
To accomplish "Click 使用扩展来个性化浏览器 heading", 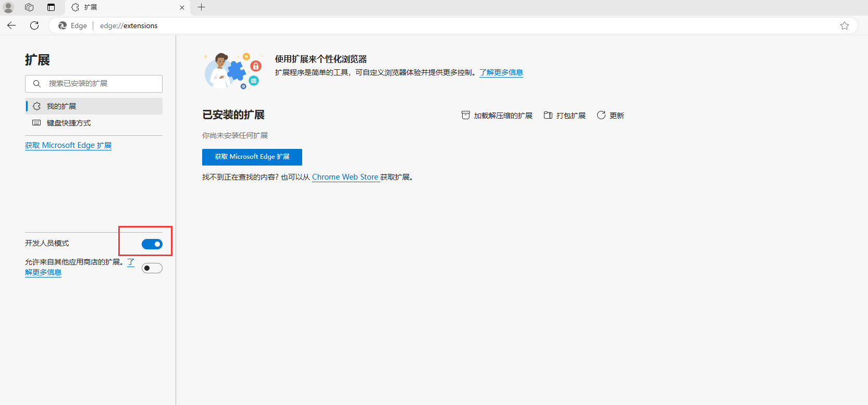I will [321, 59].
